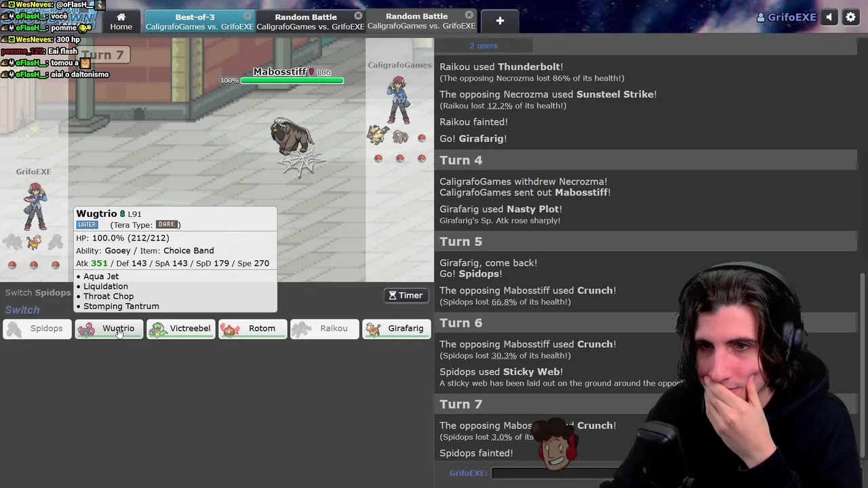This screenshot has height=488, width=868.
Task: Click 'Spidops fainted!' log line
Action: (x=476, y=453)
